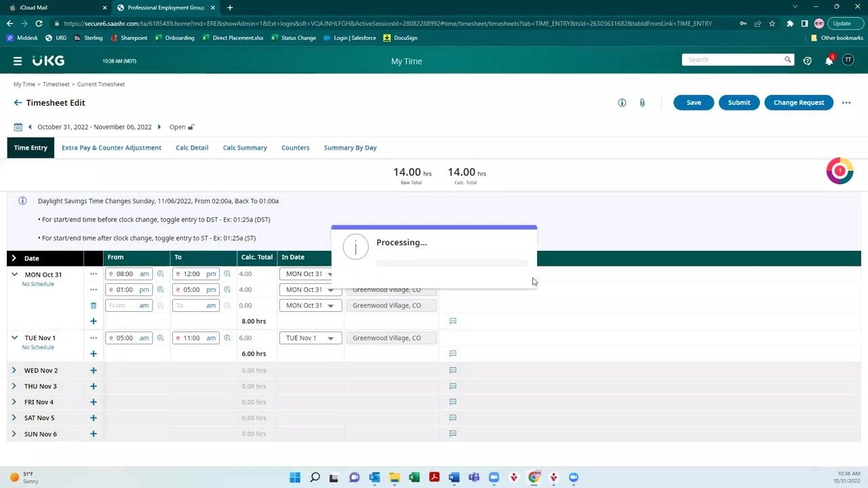Add a time row under TUE Nov 1

[x=94, y=354]
